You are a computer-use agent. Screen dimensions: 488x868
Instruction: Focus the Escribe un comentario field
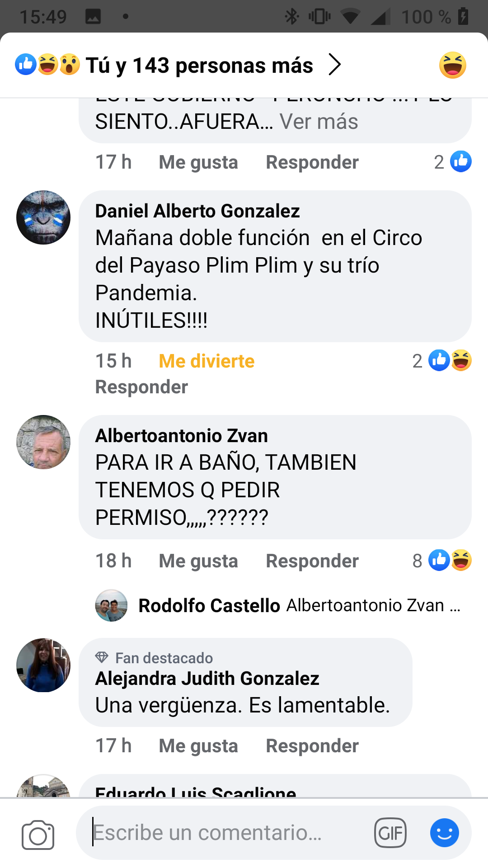tap(230, 833)
